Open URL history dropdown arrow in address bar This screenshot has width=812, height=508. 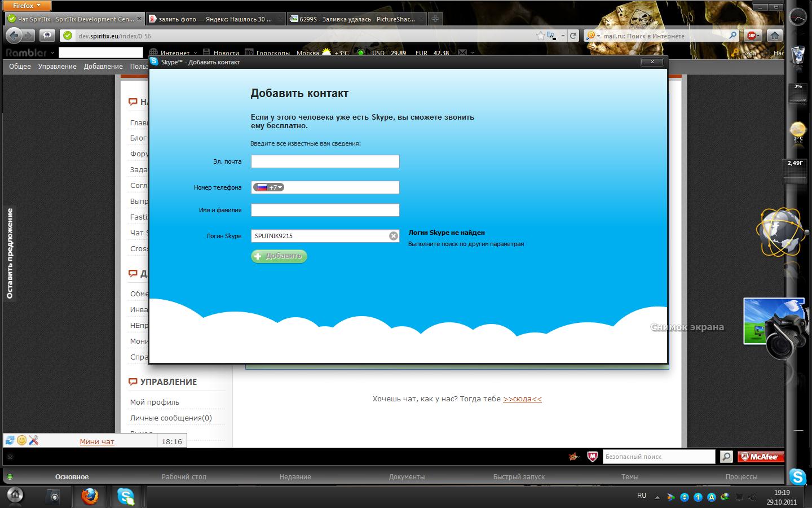(x=563, y=36)
